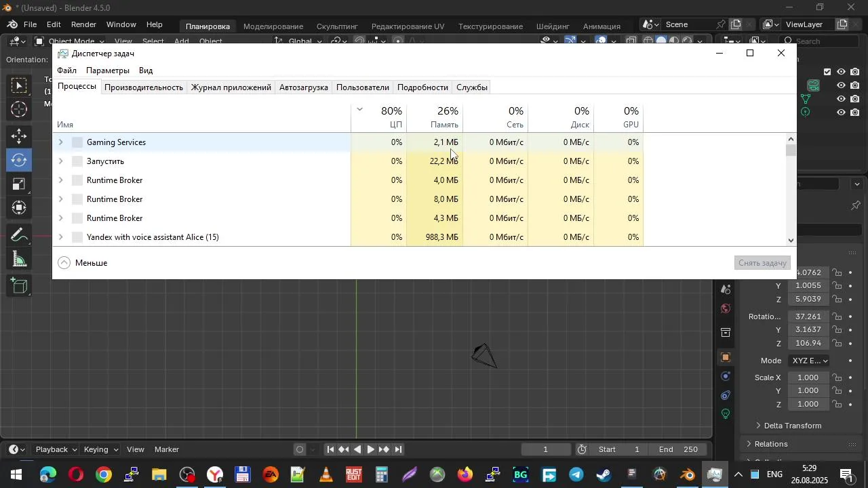Select the Scale tool in Blender
Viewport: 868px width, 488px height.
[x=20, y=184]
